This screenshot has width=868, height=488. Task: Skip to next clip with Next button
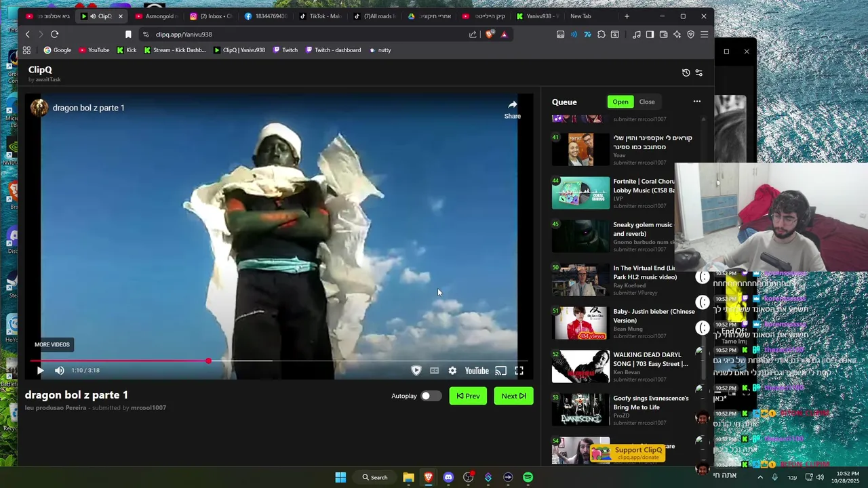pyautogui.click(x=513, y=396)
